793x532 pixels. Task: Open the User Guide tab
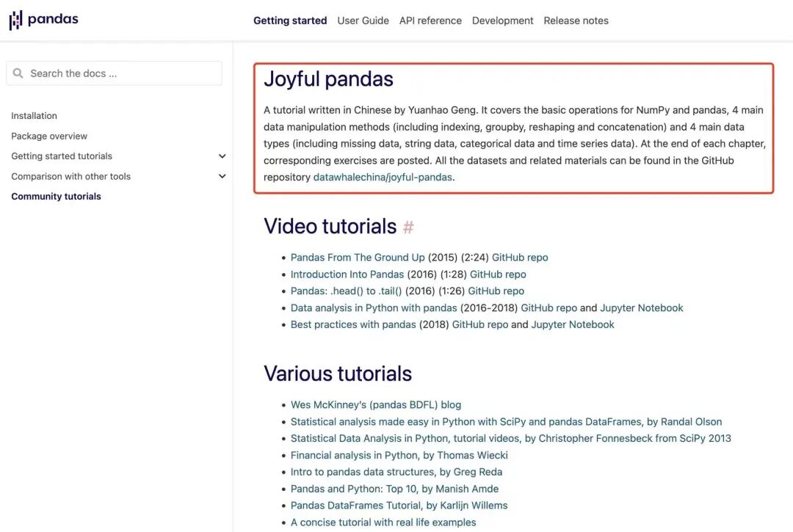click(363, 21)
